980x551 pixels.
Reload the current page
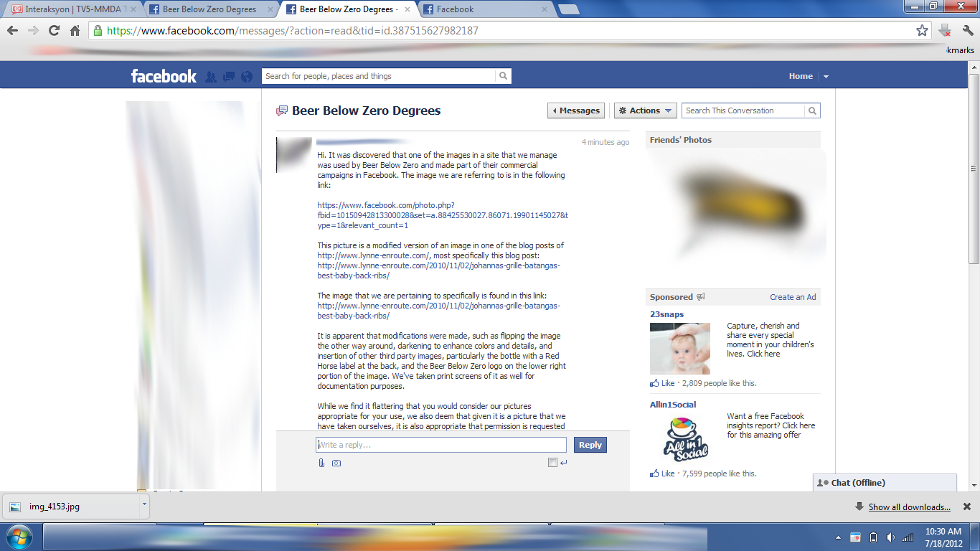[54, 31]
